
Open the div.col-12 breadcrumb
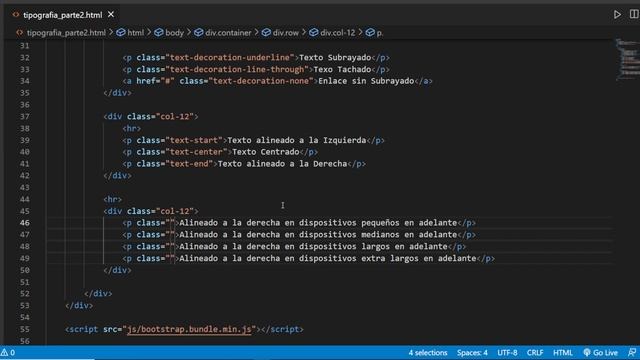(338, 33)
